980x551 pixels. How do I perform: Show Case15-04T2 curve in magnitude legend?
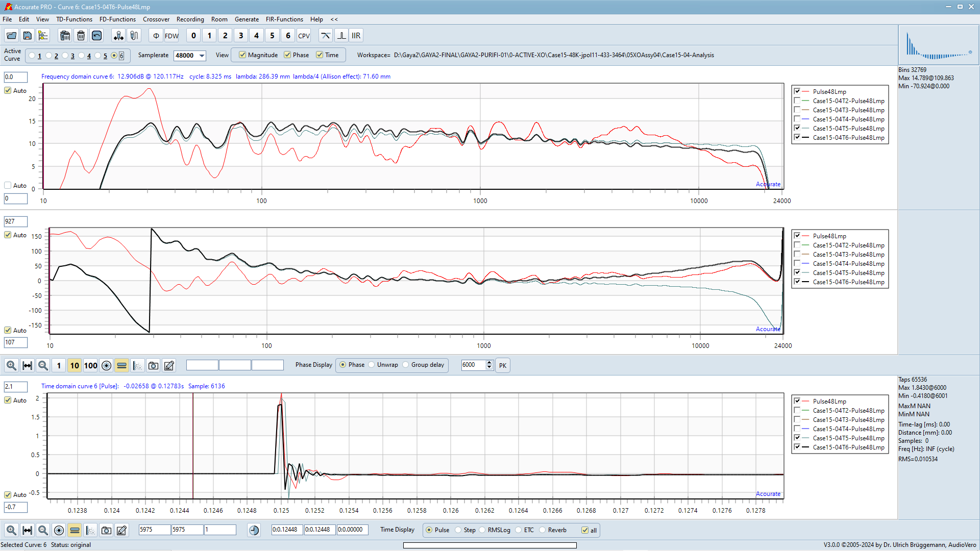(797, 101)
